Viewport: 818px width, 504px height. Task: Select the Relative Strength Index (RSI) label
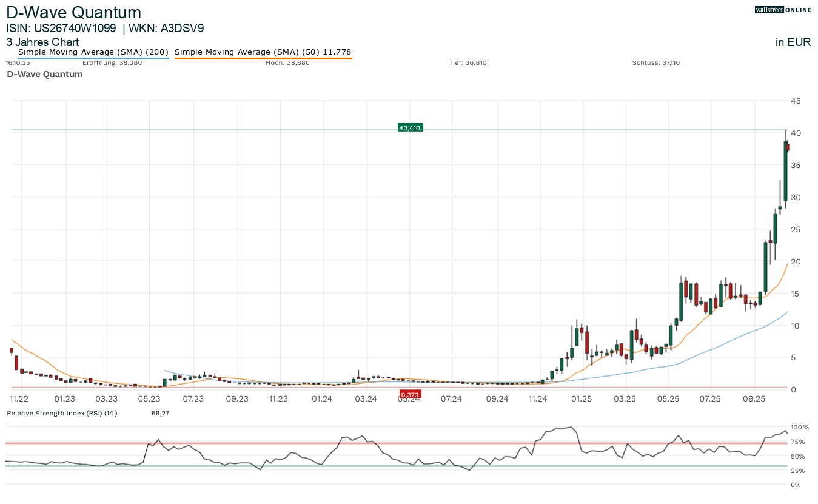coord(62,413)
